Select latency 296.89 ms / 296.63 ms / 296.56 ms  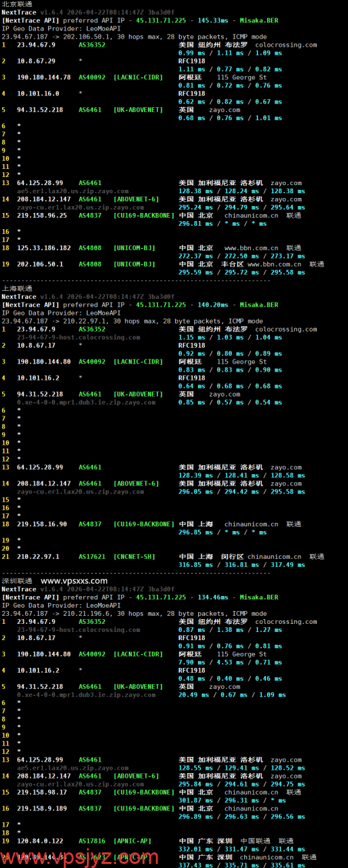point(242,816)
